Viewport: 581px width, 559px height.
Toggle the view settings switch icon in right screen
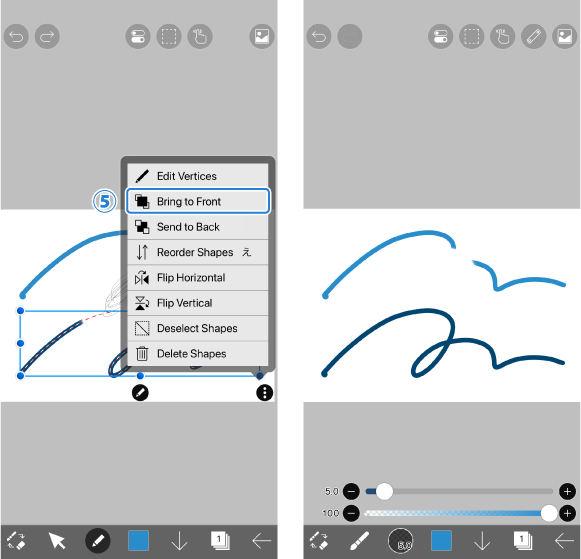[441, 37]
